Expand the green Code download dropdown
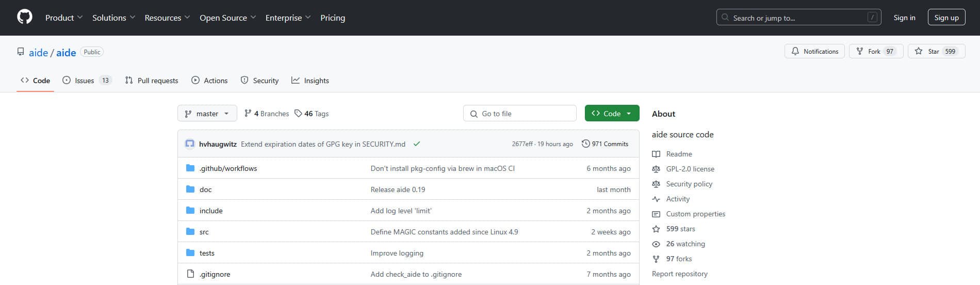 pos(612,114)
